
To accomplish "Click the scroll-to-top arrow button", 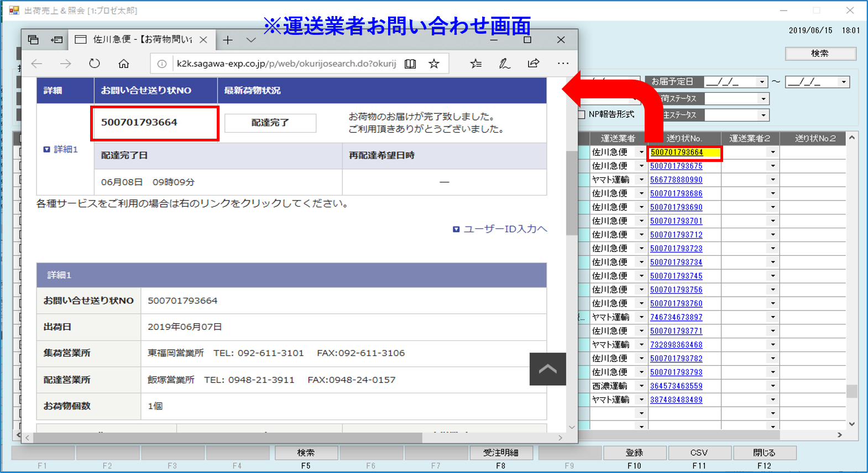I will click(547, 369).
